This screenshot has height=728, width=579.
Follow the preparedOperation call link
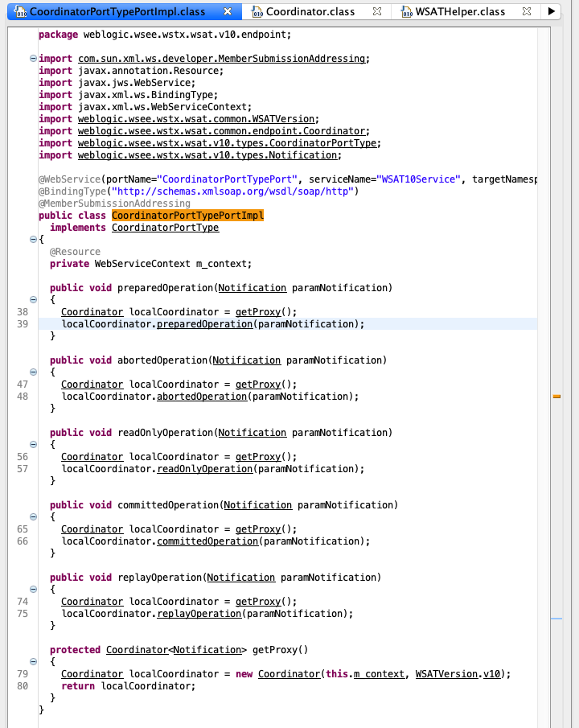205,324
